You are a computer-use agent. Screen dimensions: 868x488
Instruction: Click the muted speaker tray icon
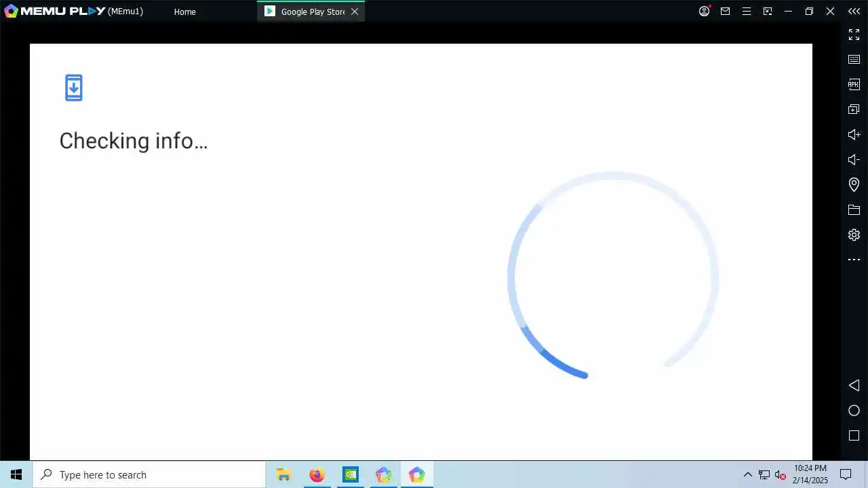point(781,474)
